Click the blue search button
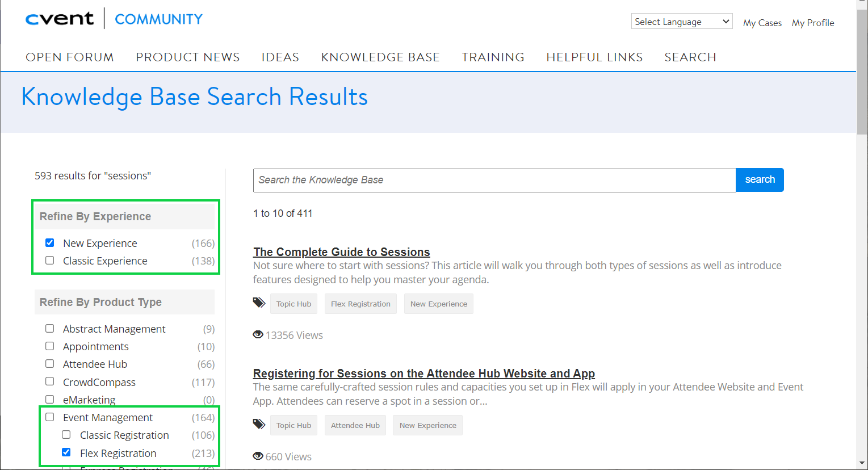 pos(760,180)
